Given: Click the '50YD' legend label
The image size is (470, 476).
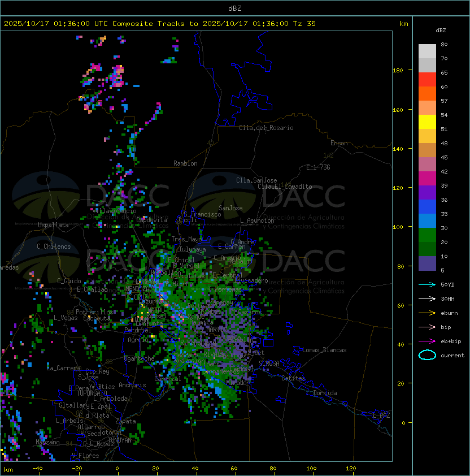Looking at the screenshot, I should 447,284.
